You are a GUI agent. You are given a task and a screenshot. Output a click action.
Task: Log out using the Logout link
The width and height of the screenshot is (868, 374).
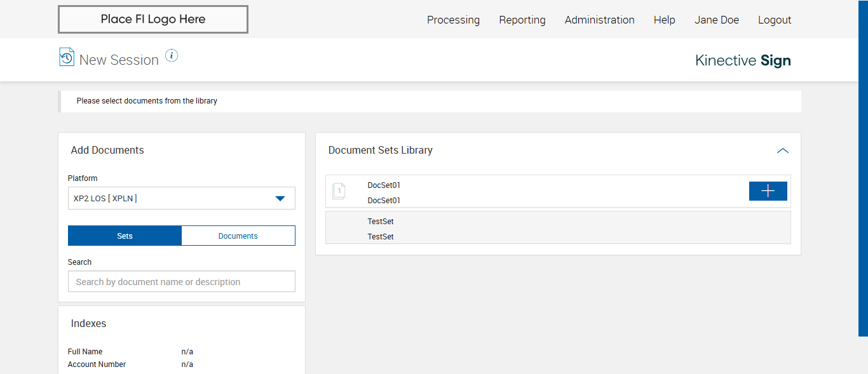(x=775, y=20)
